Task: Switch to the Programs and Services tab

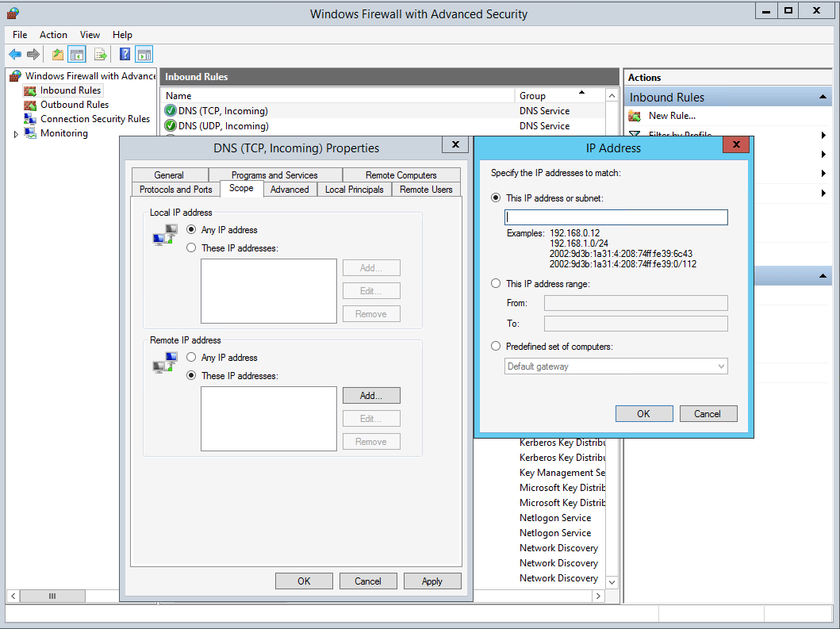Action: click(274, 175)
